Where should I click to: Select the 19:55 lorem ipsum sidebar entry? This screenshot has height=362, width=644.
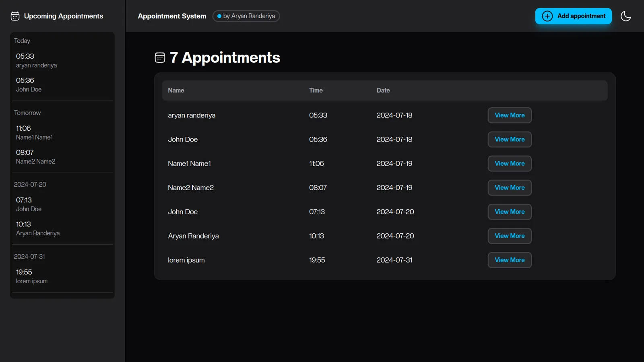click(x=62, y=276)
